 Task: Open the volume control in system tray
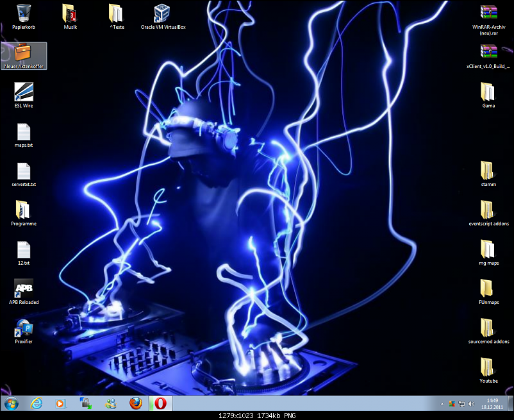pos(471,404)
